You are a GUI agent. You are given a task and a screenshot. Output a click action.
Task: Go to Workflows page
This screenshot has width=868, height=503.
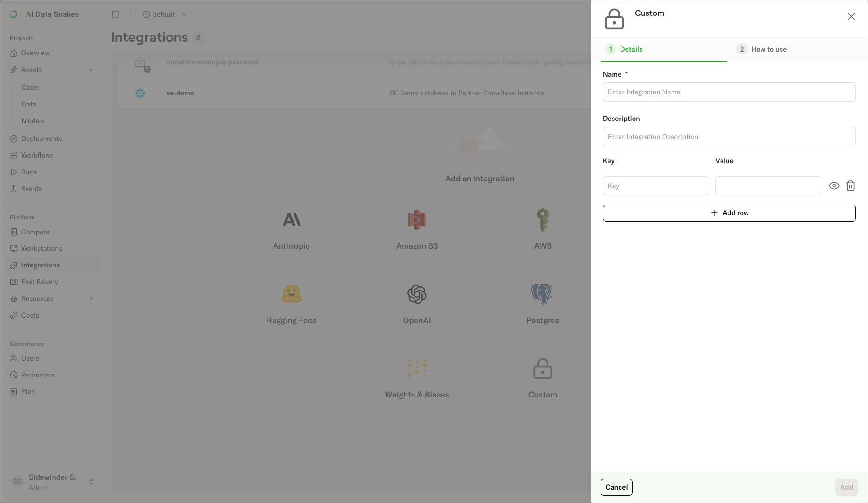point(37,155)
